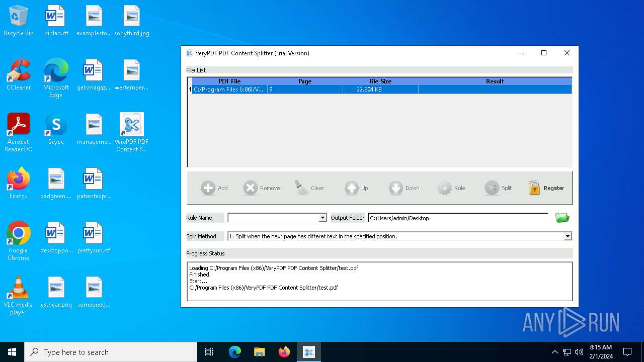This screenshot has width=644, height=362.
Task: Clear the file list with broom icon
Action: (x=301, y=188)
